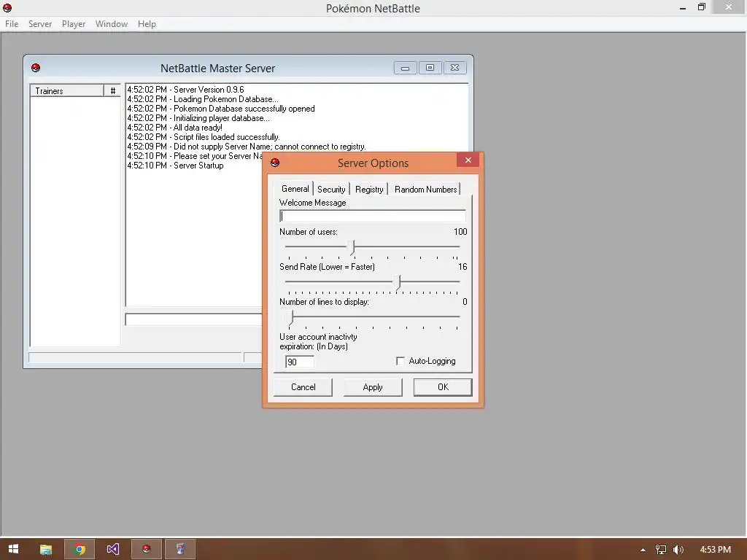Click the 4:53 PM clock in taskbar

715,550
